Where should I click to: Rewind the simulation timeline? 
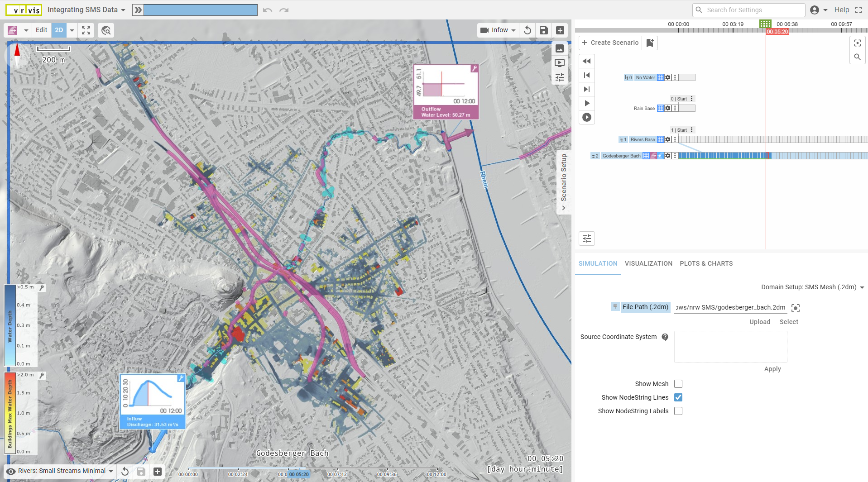pyautogui.click(x=587, y=61)
